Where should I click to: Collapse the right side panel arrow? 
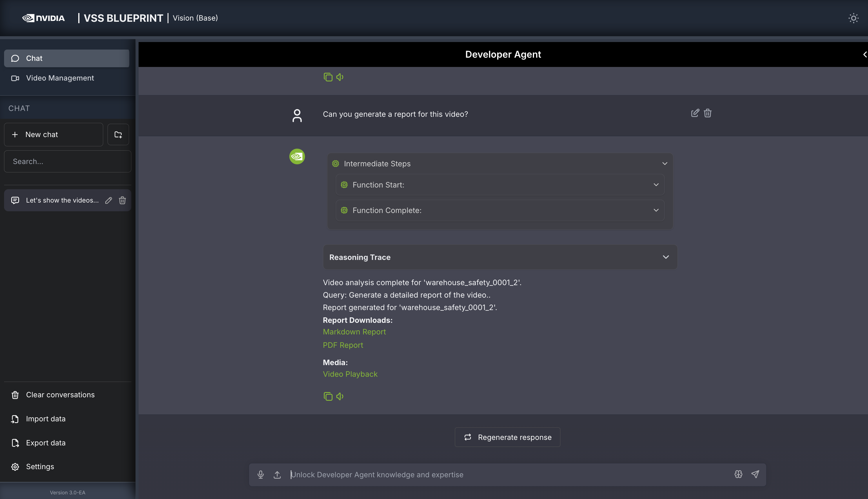pyautogui.click(x=865, y=54)
